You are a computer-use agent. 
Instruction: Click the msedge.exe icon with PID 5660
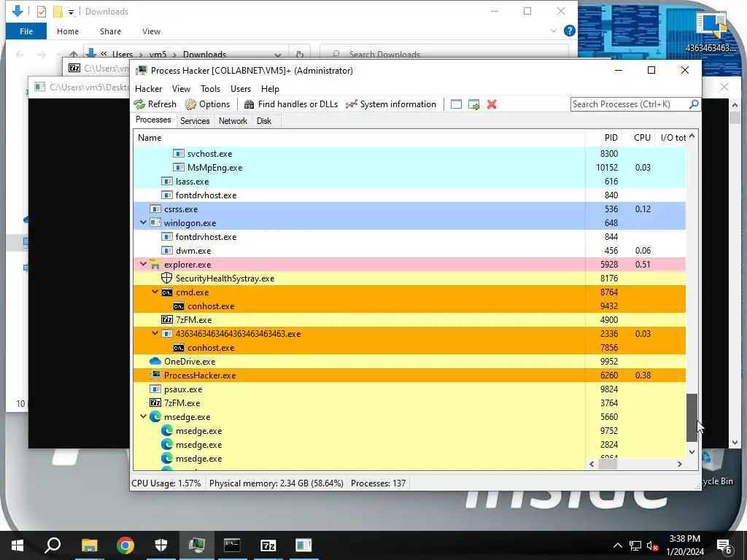155,416
